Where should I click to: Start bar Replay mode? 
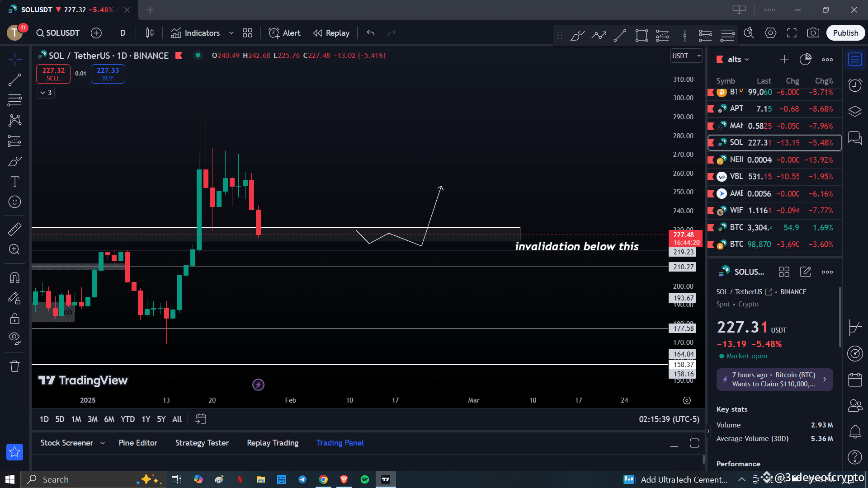click(331, 33)
